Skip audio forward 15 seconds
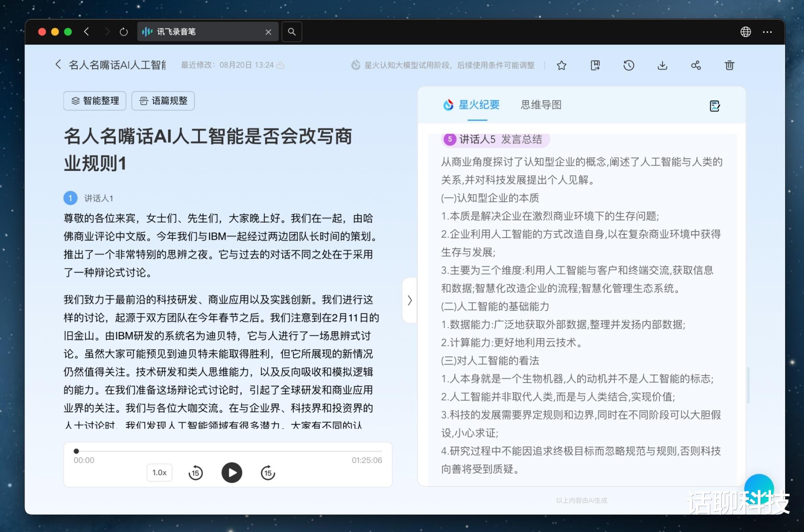Screen dimensions: 804x532 tap(268, 473)
